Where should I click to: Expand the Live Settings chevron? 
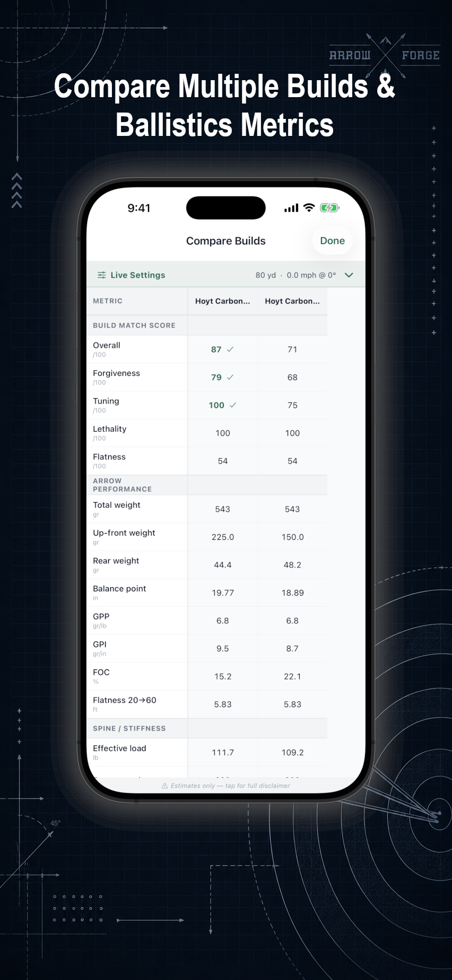point(349,275)
